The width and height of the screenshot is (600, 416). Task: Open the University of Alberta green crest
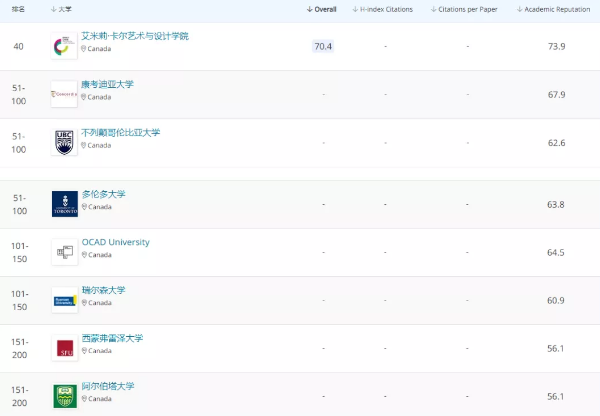pos(65,396)
